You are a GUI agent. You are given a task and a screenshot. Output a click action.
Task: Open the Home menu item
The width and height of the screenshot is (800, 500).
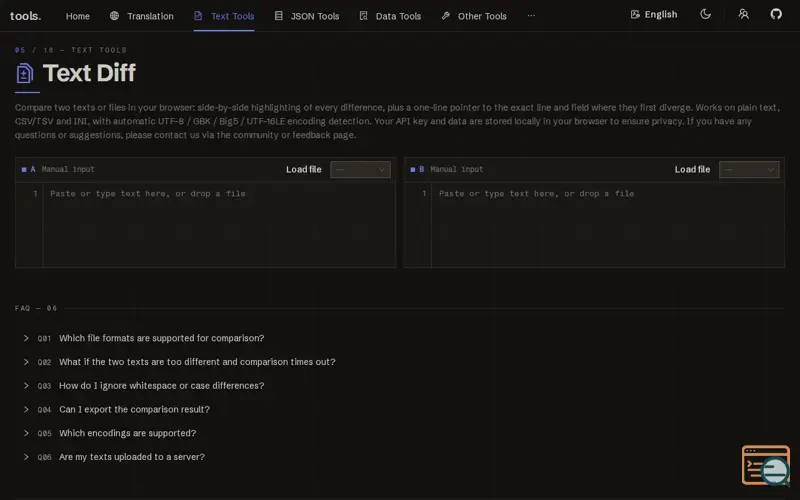(x=78, y=16)
